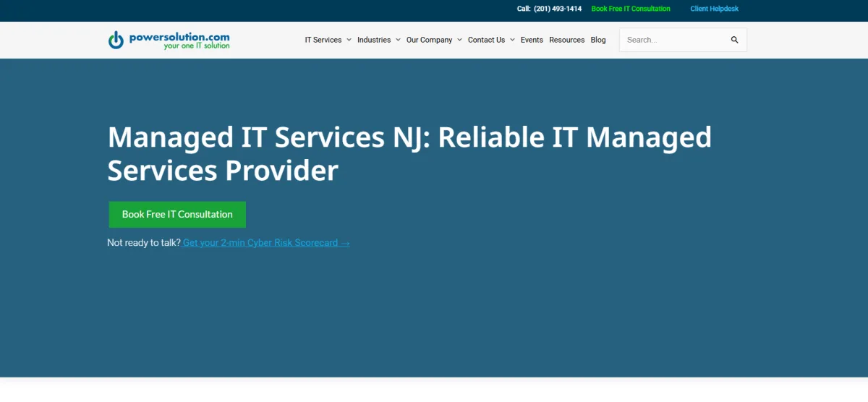Go to the Events page
This screenshot has height=402, width=868.
tap(532, 40)
